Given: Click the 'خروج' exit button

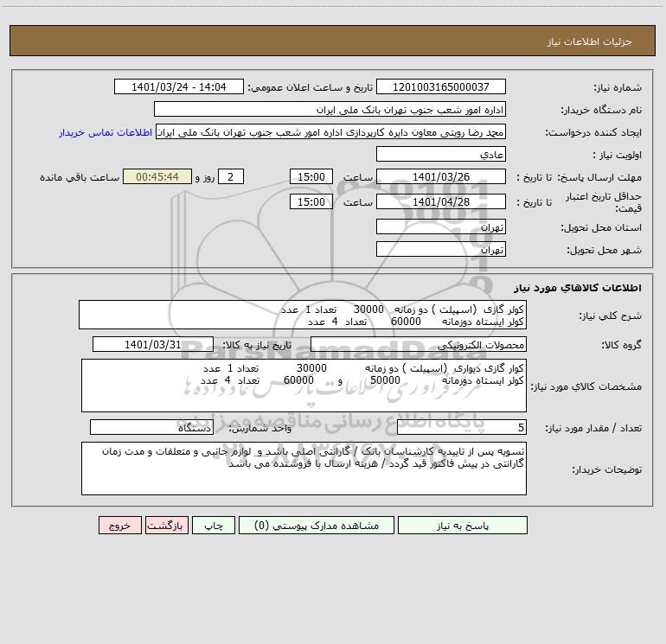Looking at the screenshot, I should tap(119, 526).
